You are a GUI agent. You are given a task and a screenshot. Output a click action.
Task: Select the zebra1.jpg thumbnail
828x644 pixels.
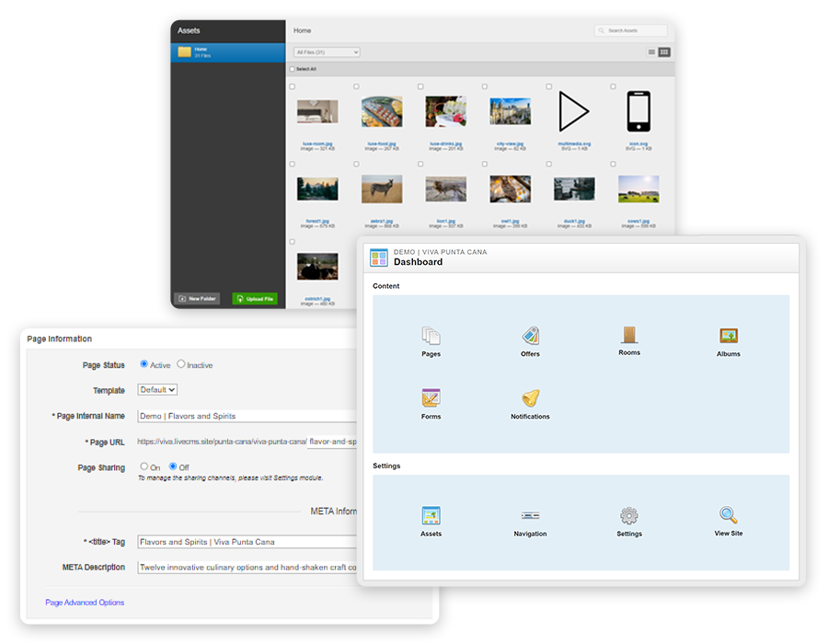click(x=381, y=190)
